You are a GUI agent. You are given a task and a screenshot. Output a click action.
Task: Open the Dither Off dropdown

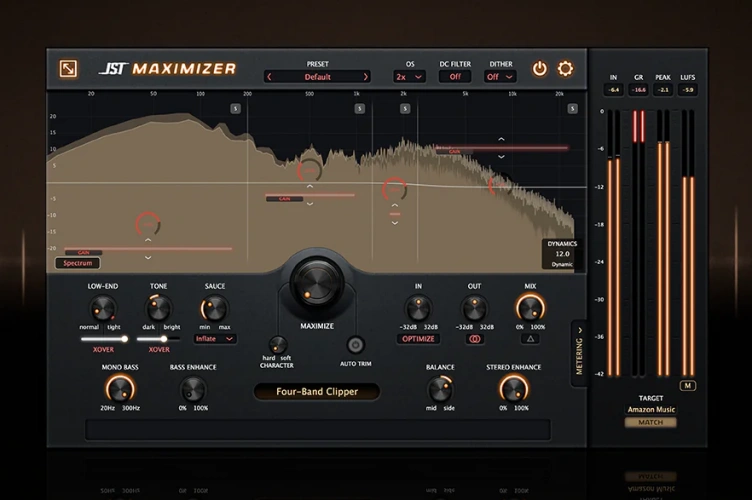(x=500, y=77)
